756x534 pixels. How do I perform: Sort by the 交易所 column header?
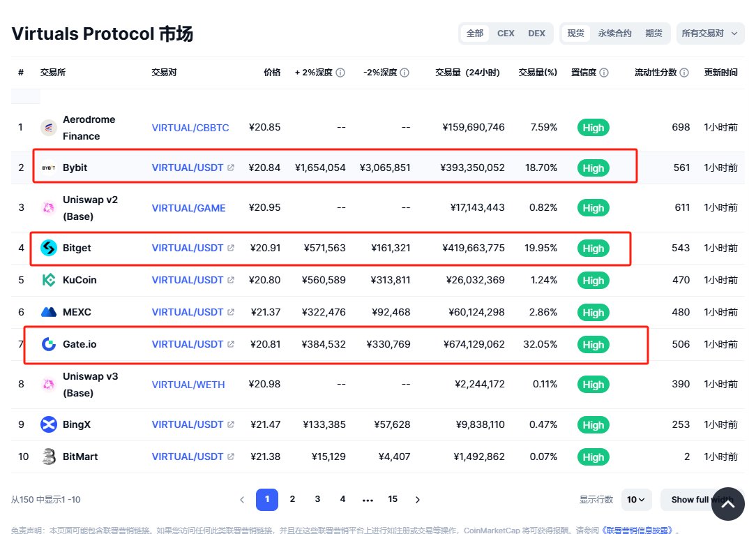click(53, 73)
